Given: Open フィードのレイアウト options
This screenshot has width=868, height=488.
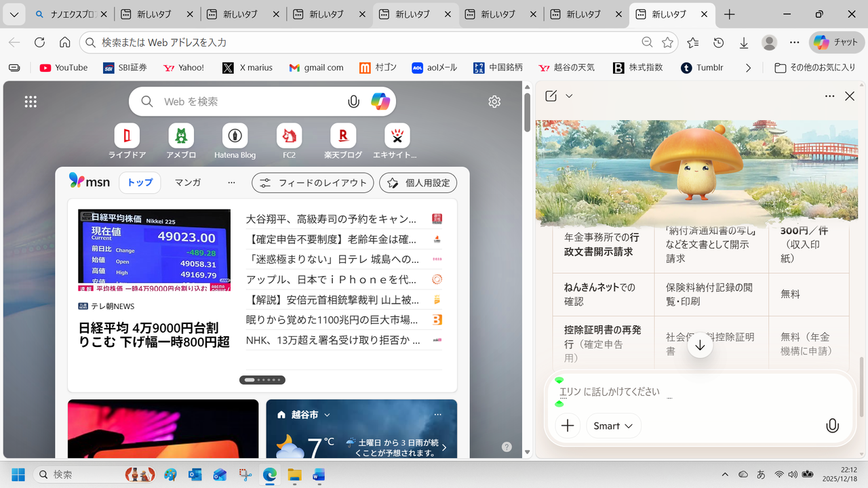Looking at the screenshot, I should (x=313, y=182).
